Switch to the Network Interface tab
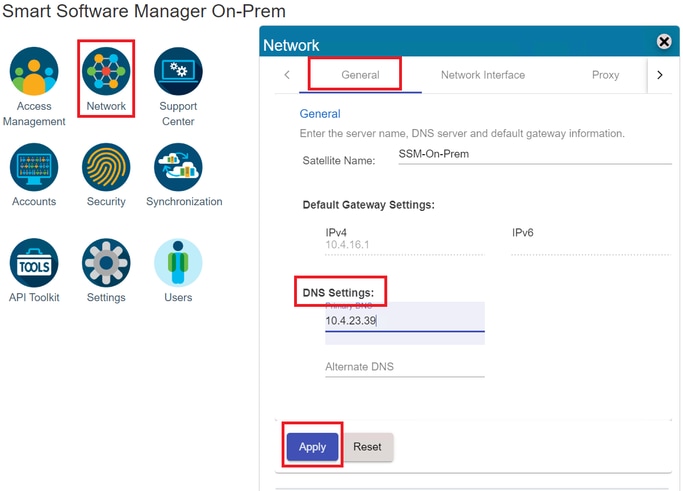Viewport: 683px width, 491px height. 483,75
